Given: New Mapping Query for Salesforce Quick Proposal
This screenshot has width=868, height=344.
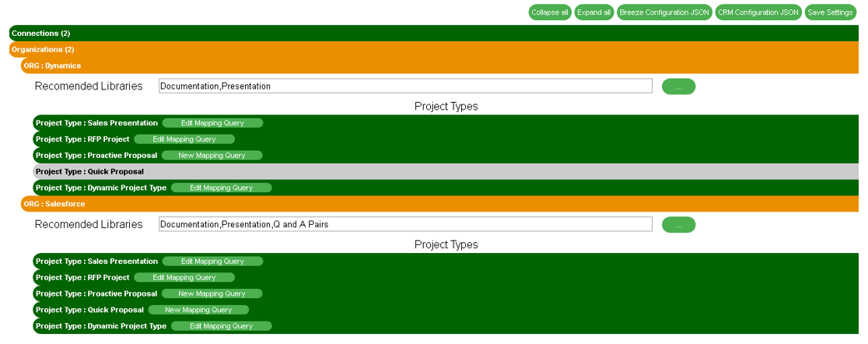Looking at the screenshot, I should pos(198,310).
